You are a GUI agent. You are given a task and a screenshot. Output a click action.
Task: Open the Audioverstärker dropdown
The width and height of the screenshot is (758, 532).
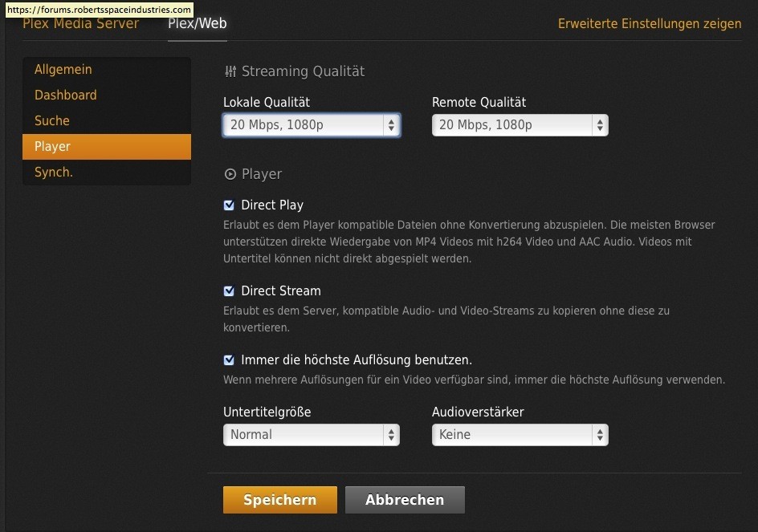click(520, 435)
